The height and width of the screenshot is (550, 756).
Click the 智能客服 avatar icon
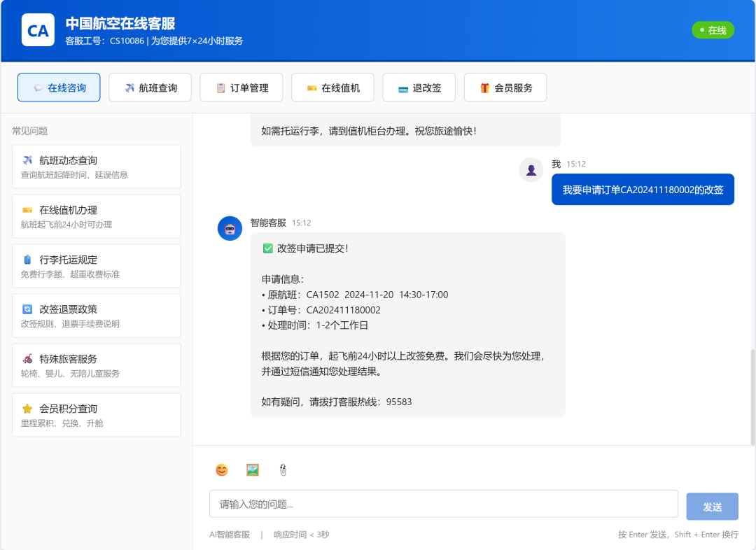point(230,228)
